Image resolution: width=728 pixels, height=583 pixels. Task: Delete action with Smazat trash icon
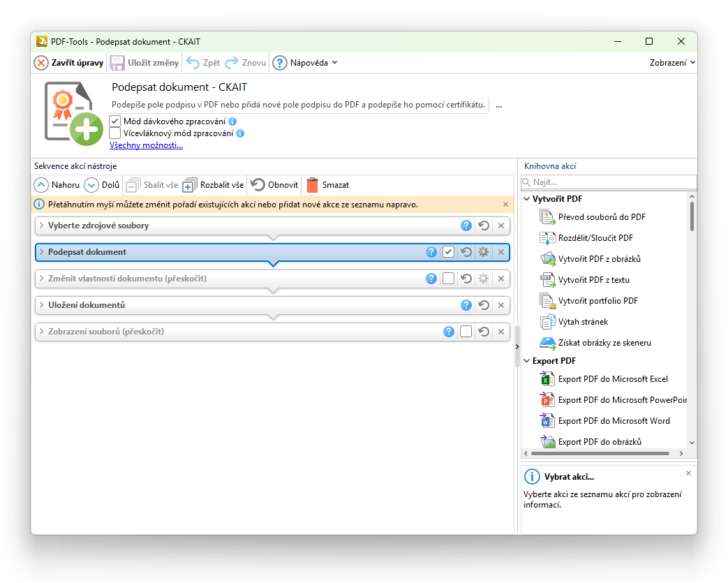[x=313, y=185]
